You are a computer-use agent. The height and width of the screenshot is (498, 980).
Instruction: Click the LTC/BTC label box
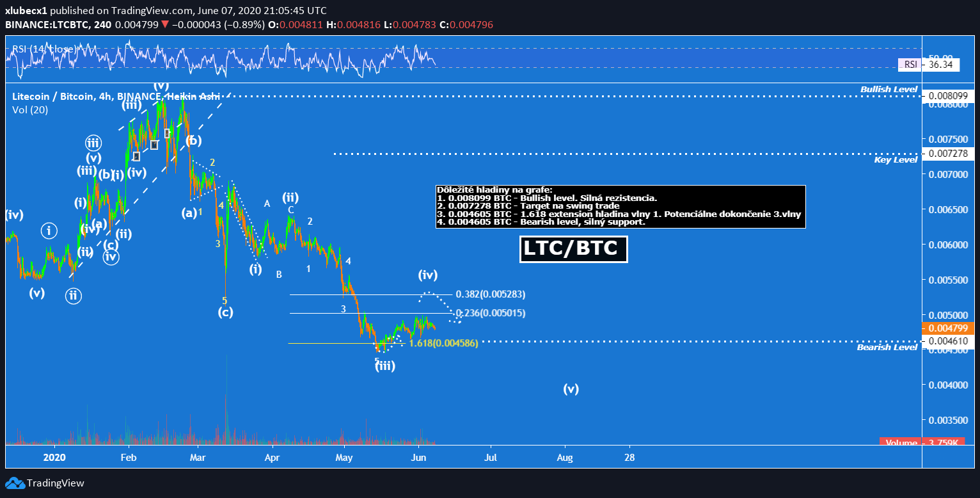tap(573, 249)
